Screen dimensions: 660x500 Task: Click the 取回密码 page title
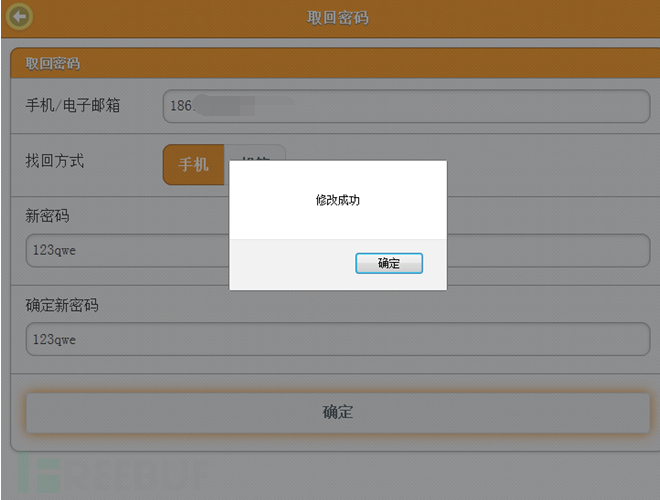coord(338,18)
